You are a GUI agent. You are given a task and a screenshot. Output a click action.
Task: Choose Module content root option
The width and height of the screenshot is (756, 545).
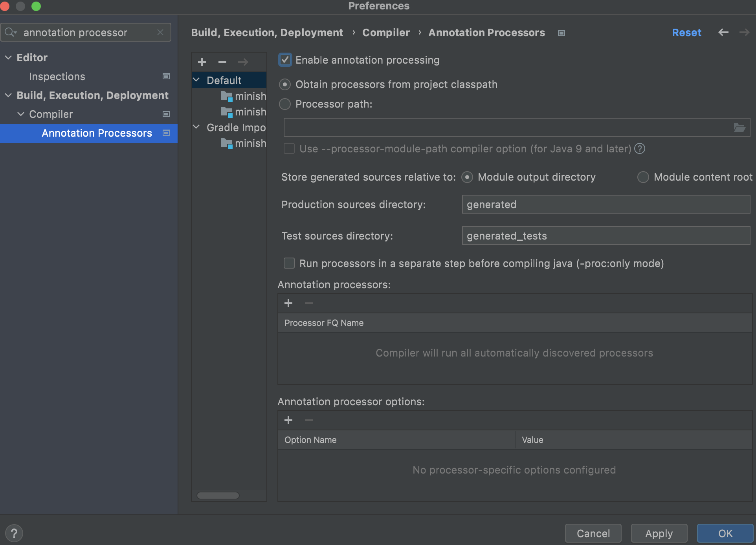(x=643, y=177)
